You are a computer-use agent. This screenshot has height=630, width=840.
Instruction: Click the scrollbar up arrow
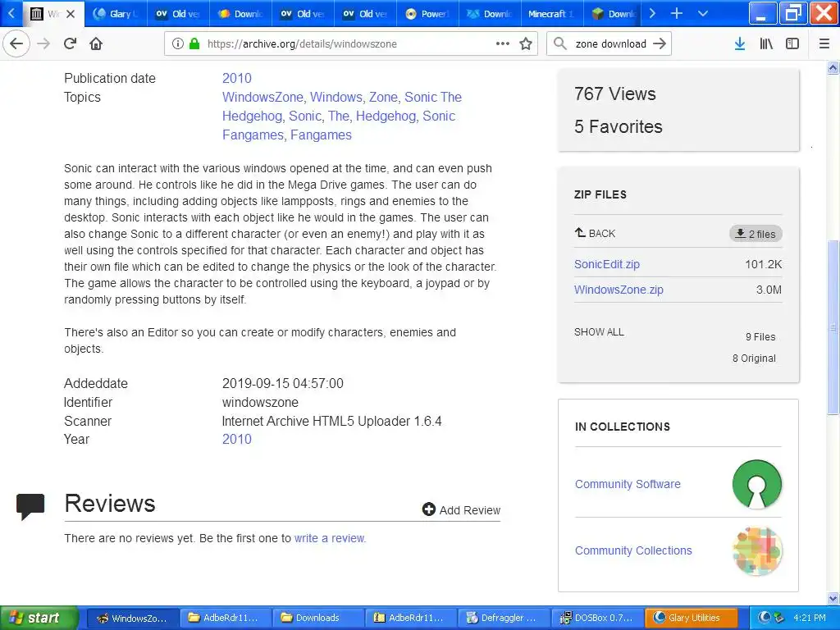(x=833, y=67)
